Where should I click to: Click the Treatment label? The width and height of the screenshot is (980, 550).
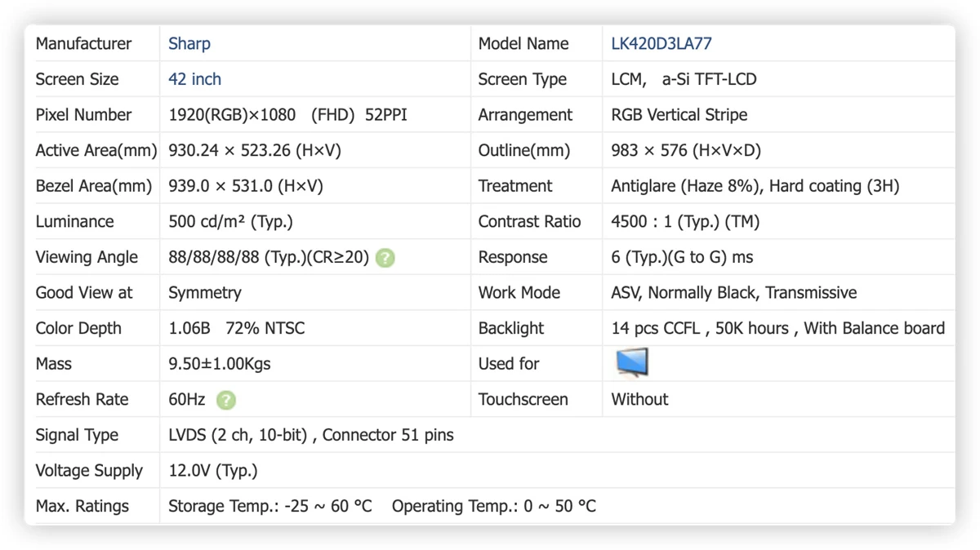515,186
